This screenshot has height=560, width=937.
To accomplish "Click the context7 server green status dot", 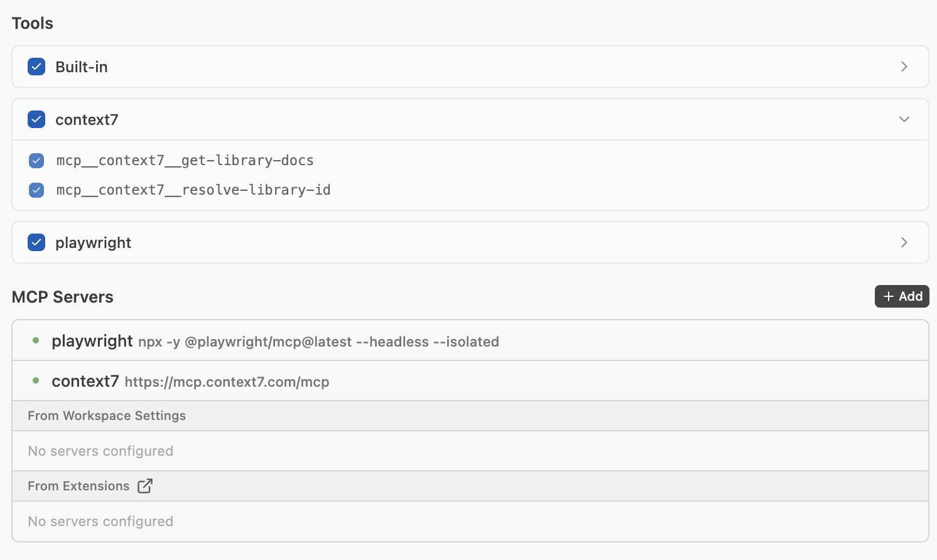I will pyautogui.click(x=36, y=381).
